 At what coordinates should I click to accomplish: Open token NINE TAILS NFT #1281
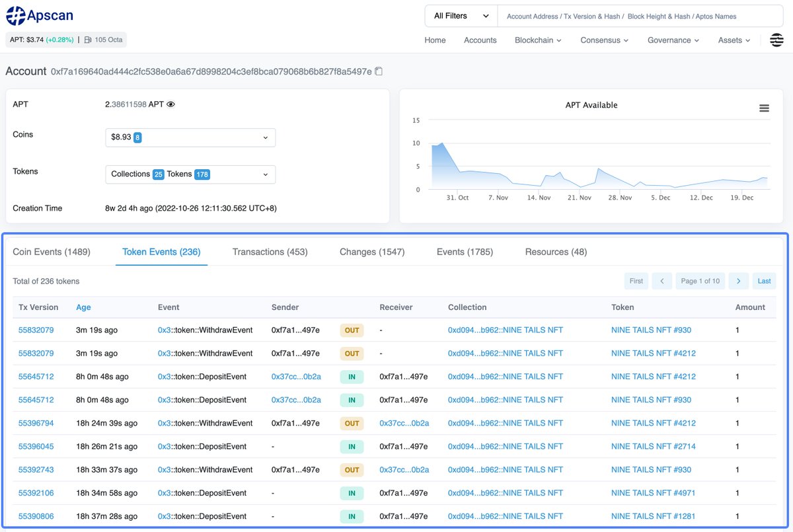(x=654, y=516)
